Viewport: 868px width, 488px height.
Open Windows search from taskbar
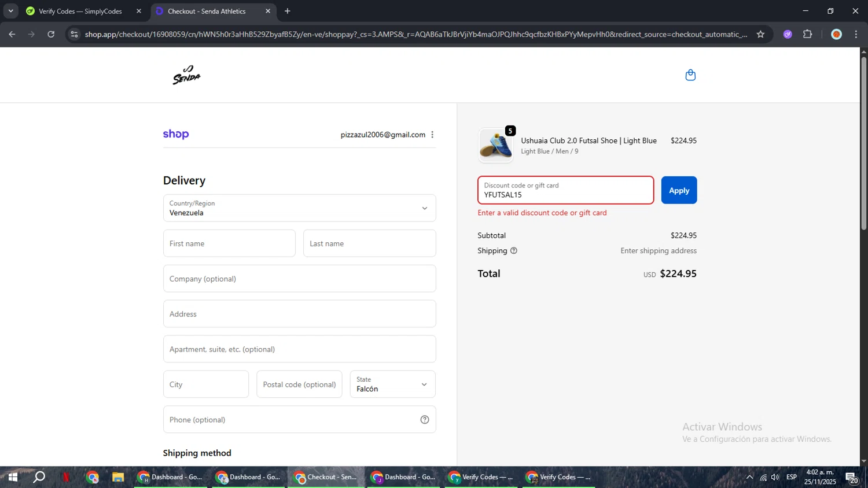(39, 477)
